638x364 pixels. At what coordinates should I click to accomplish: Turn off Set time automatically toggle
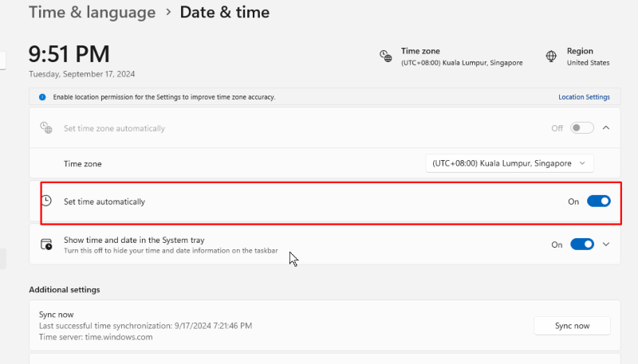pos(599,201)
